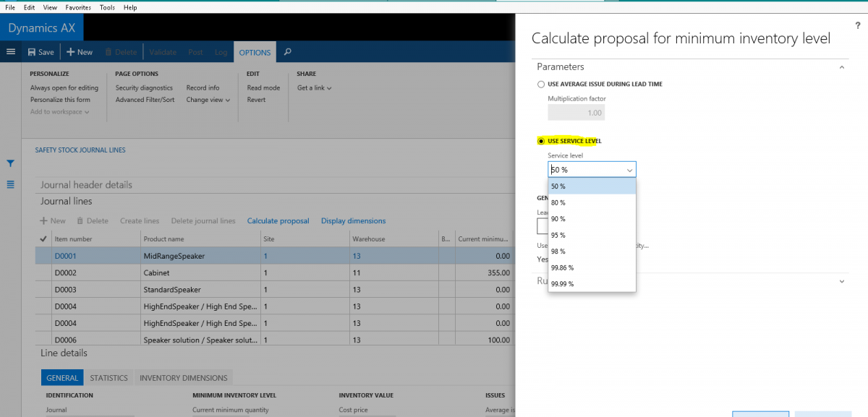
Task: Open the Tools menu
Action: coord(107,7)
